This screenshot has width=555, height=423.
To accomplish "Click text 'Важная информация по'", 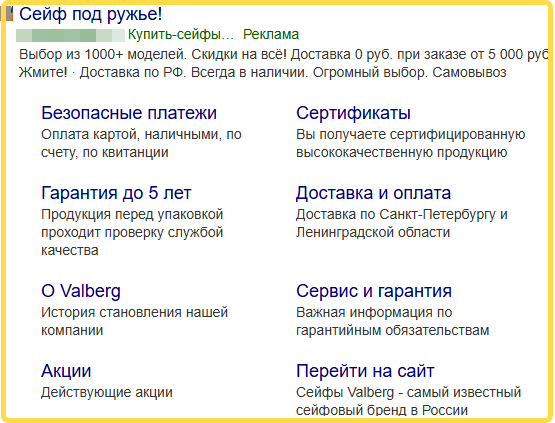I will click(x=374, y=312).
